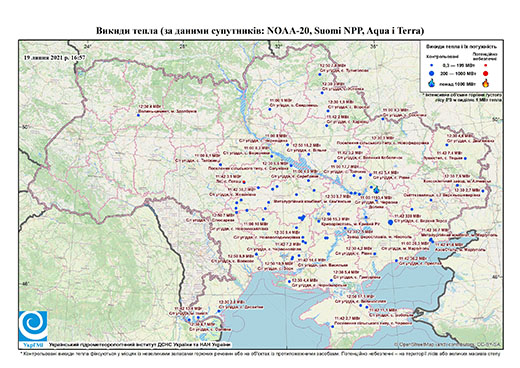Click the southernmost blue marker in Crimea

332,327
